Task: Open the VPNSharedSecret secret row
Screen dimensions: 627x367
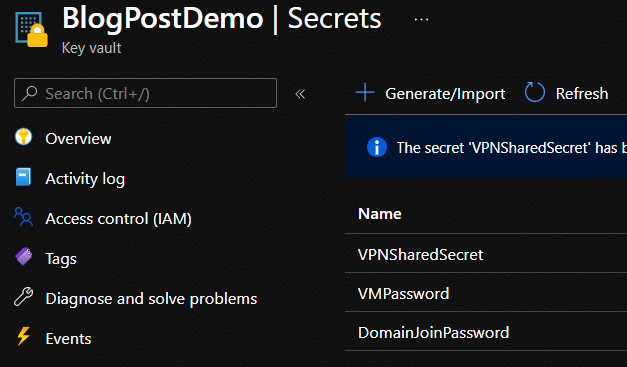Action: pyautogui.click(x=486, y=254)
